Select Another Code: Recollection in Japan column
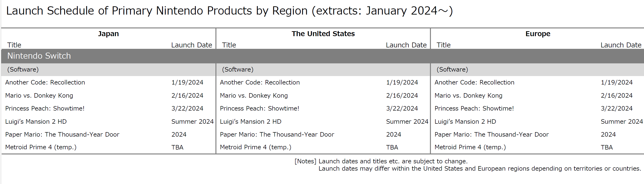This screenshot has width=644, height=184. pyautogui.click(x=45, y=82)
